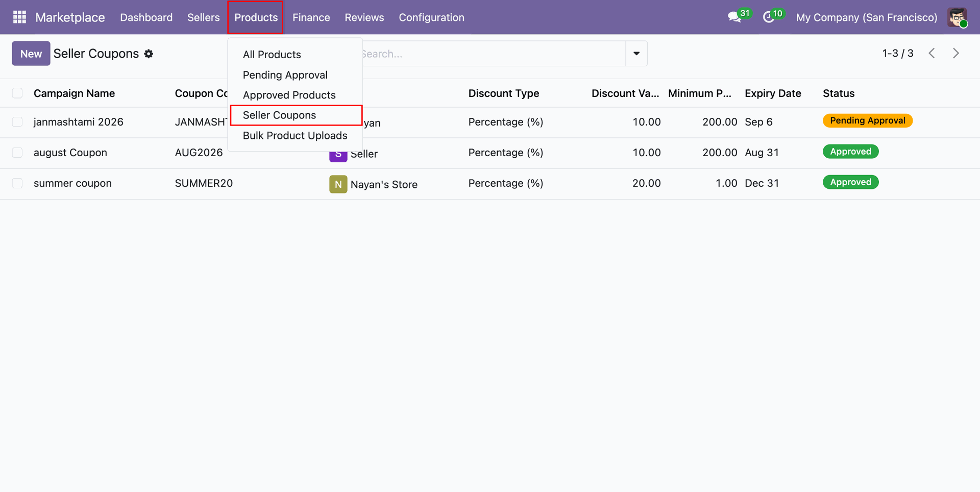Image resolution: width=980 pixels, height=492 pixels.
Task: Sort by the Campaign Name column header
Action: tap(74, 93)
